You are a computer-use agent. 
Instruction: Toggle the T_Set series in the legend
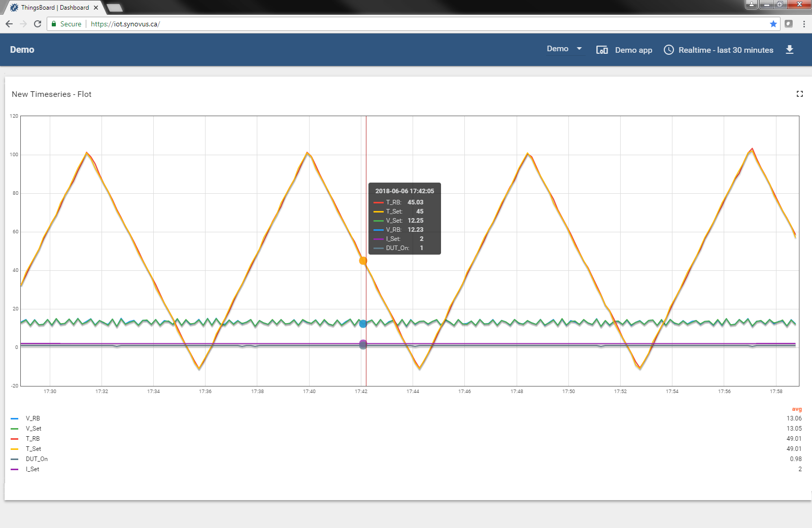point(33,449)
